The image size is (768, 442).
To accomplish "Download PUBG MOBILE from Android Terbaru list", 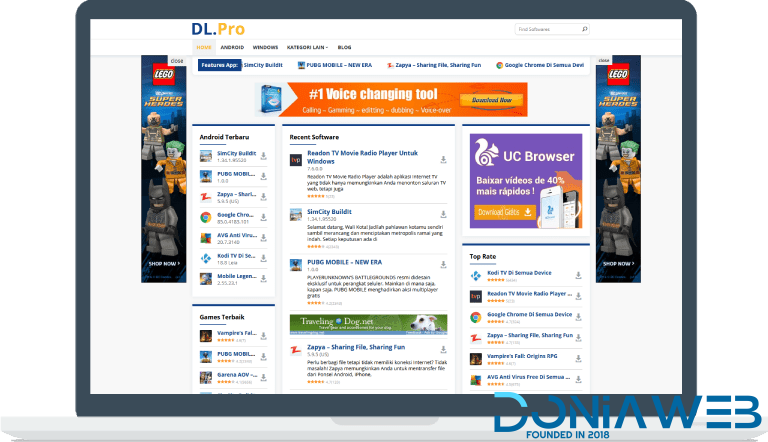I will tap(264, 176).
